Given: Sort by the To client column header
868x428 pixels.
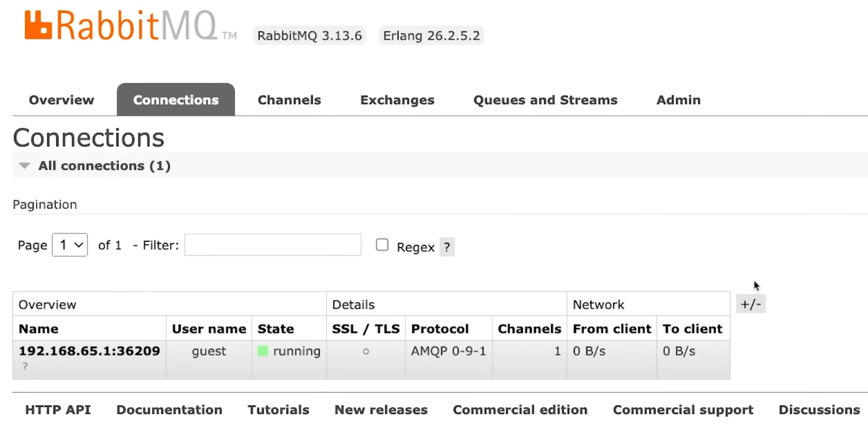Looking at the screenshot, I should click(692, 329).
